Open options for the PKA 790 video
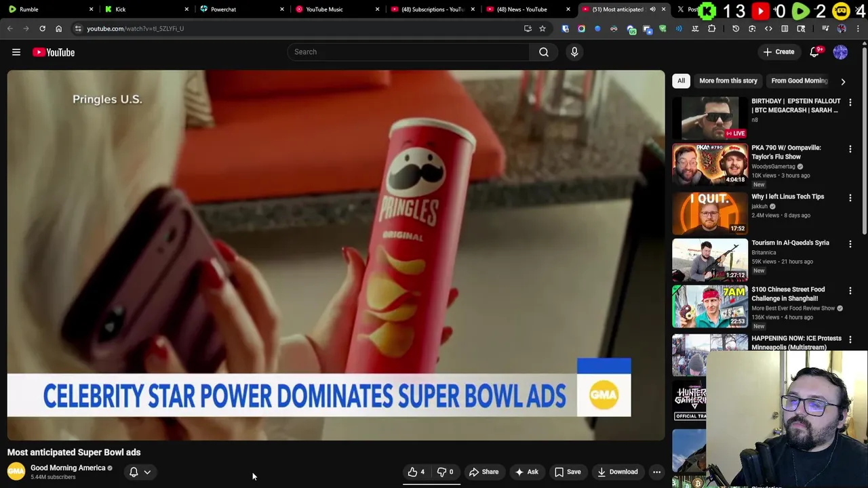 pyautogui.click(x=850, y=149)
